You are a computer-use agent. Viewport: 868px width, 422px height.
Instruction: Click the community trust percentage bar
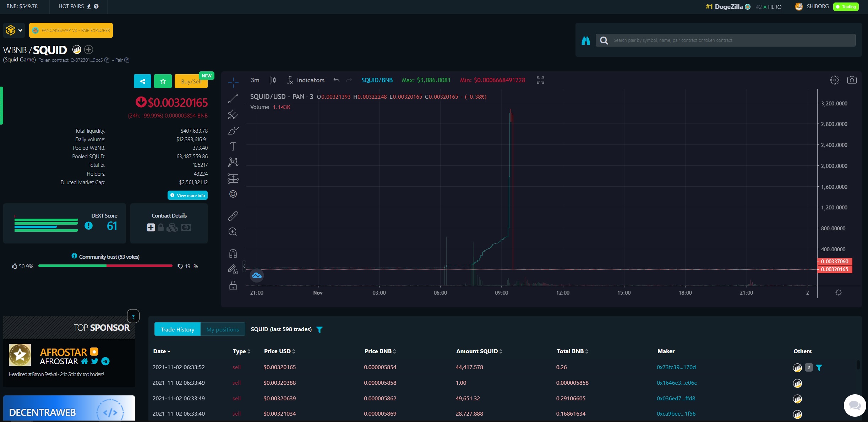105,265
